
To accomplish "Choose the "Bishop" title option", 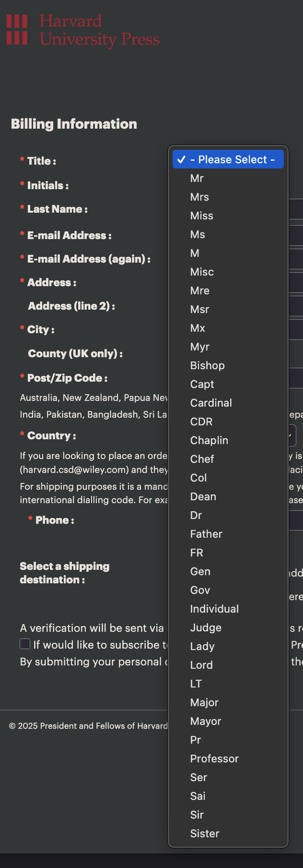I will pos(207,365).
